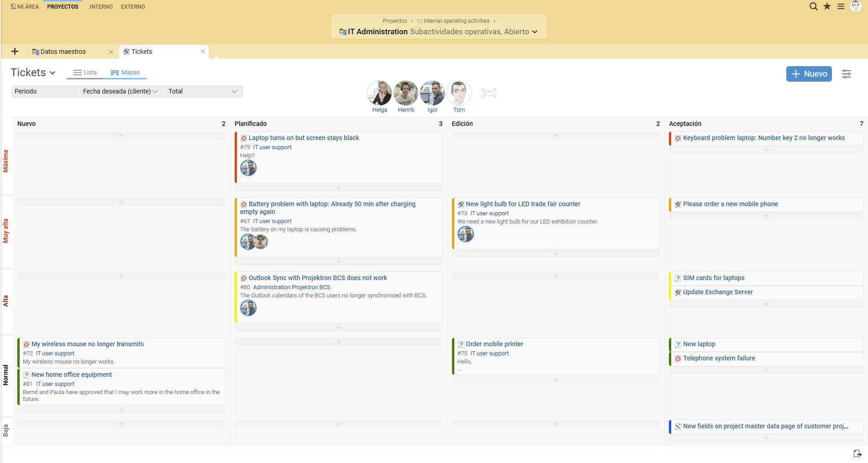Click assignee avatar on ticket #79

click(248, 168)
